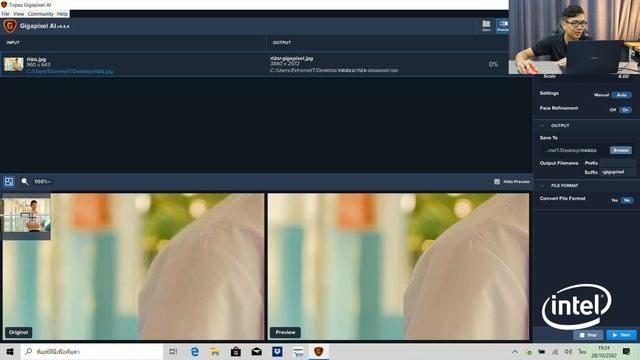This screenshot has width=640, height=360.
Task: Click the Hide Preview button
Action: pos(512,182)
